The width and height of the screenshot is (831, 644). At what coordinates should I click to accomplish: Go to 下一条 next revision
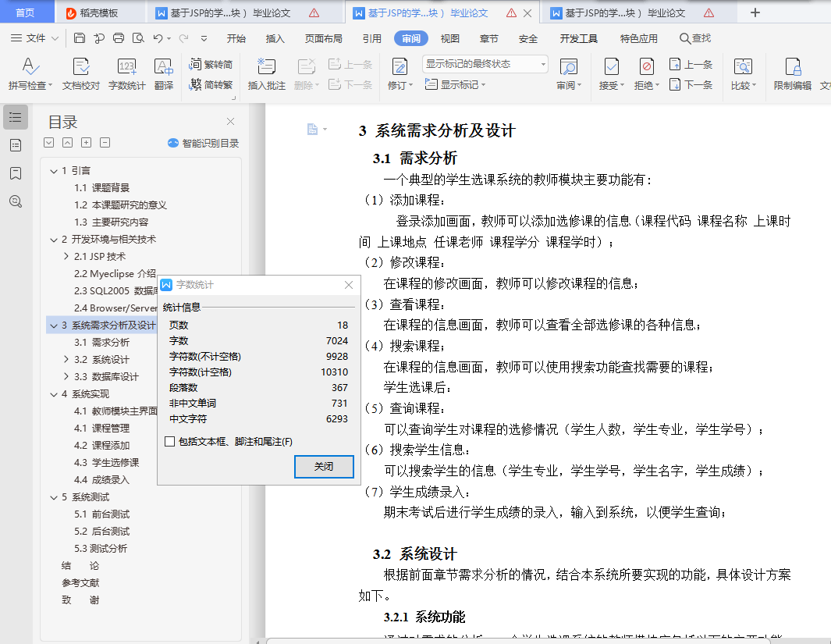691,85
